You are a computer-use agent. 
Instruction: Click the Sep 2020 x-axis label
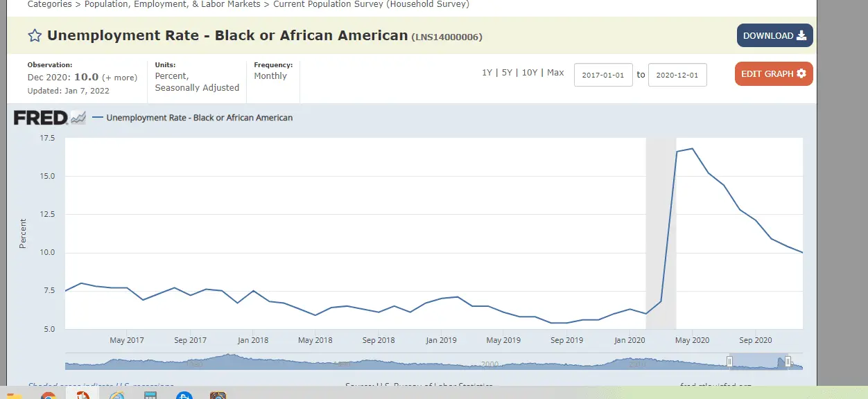(756, 340)
